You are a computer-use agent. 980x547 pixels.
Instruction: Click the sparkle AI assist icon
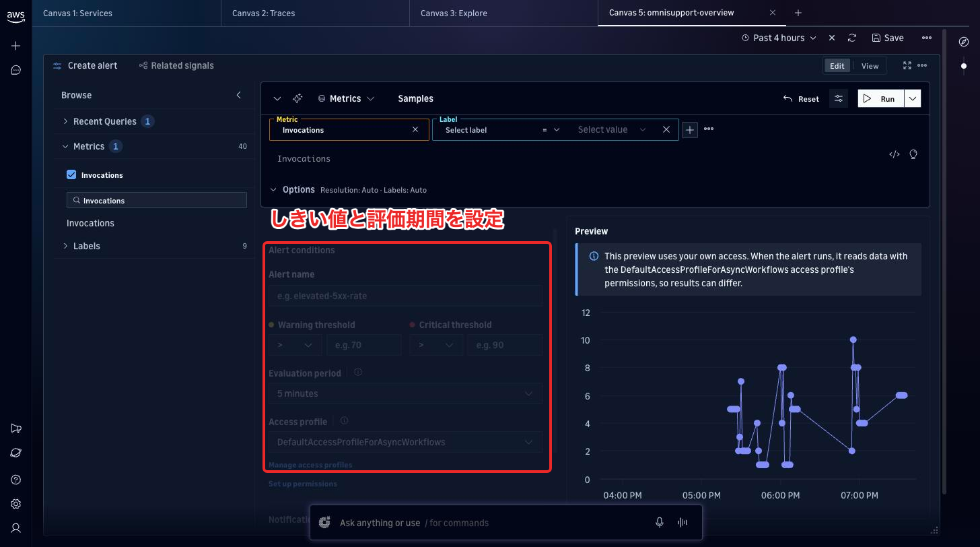[x=297, y=98]
